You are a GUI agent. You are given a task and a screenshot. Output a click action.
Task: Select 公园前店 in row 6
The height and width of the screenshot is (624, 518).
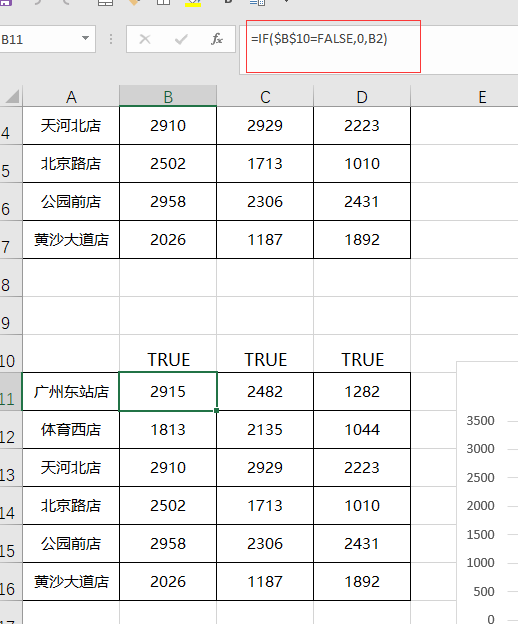tap(71, 202)
